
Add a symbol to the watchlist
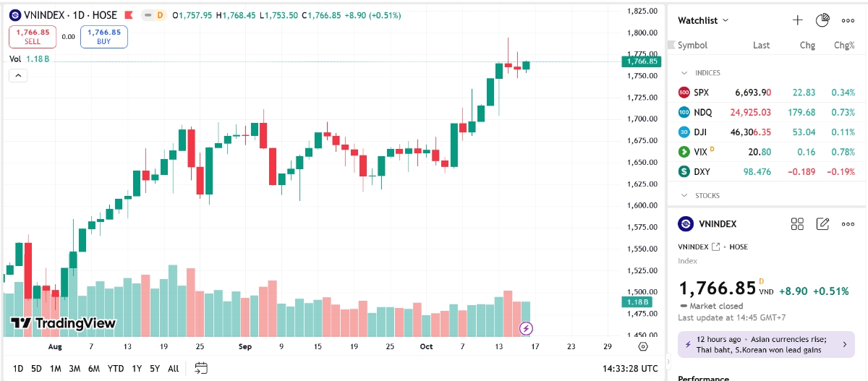tap(798, 20)
